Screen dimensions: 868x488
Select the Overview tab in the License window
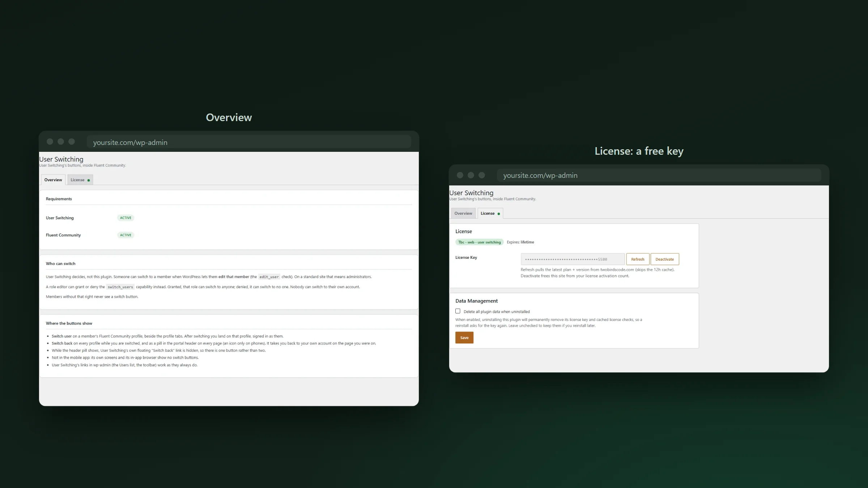[x=463, y=213]
